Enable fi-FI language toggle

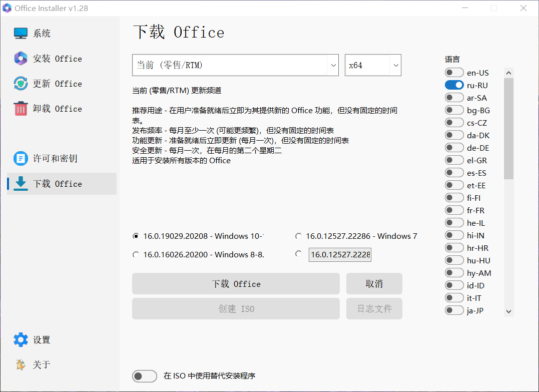pos(454,198)
